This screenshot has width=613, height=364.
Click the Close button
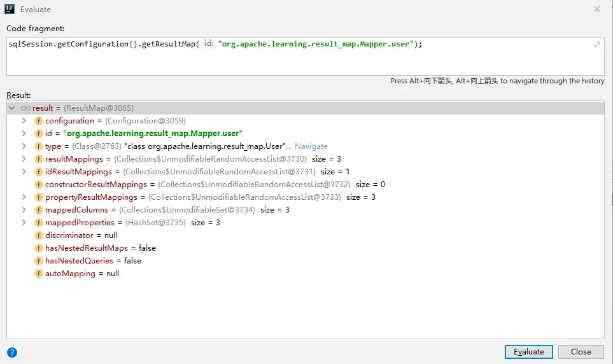[581, 352]
